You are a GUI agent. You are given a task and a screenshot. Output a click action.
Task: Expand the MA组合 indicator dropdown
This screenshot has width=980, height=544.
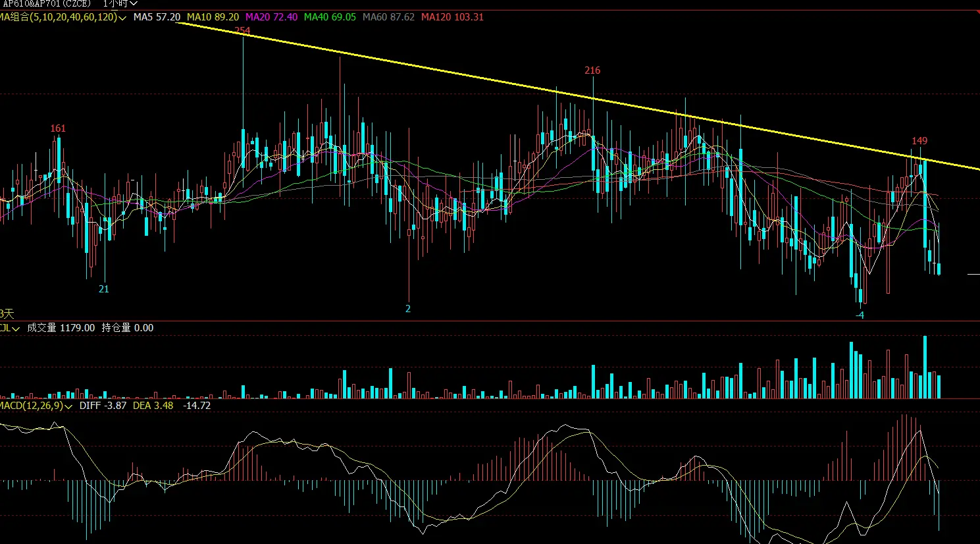63,17
